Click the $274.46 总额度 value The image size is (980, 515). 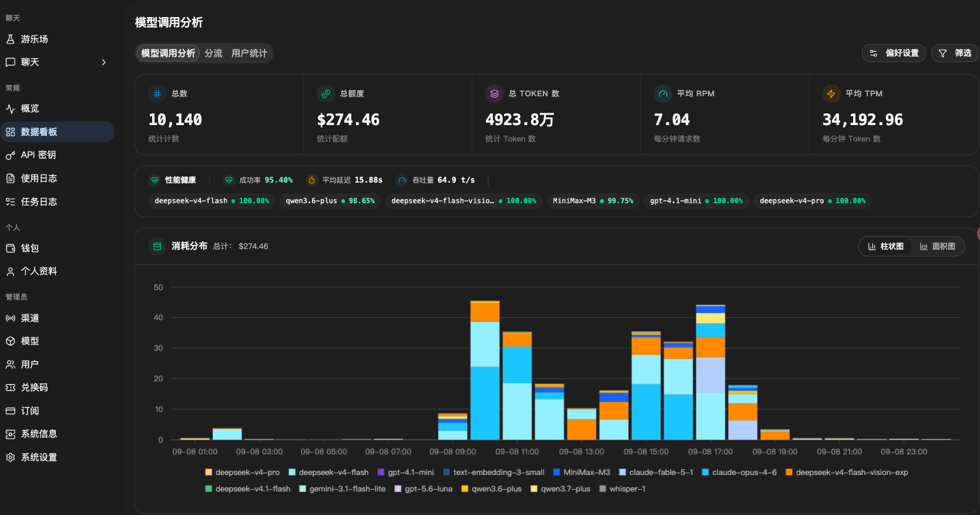coord(348,120)
